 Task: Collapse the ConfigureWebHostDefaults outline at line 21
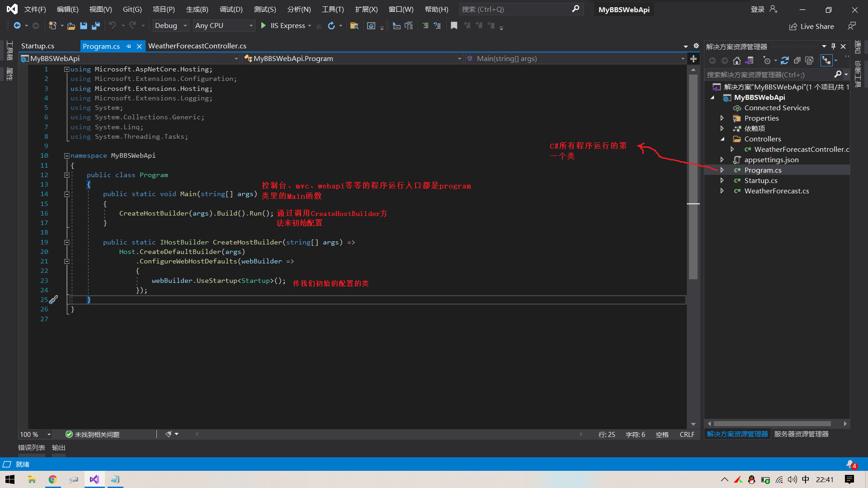pyautogui.click(x=66, y=261)
